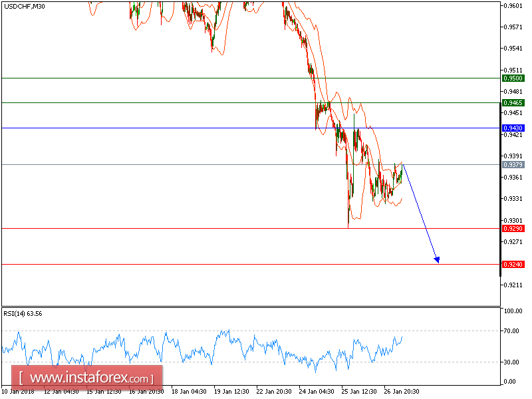Select the blue downward projection arrow
This screenshot has width=532, height=399.
(419, 213)
